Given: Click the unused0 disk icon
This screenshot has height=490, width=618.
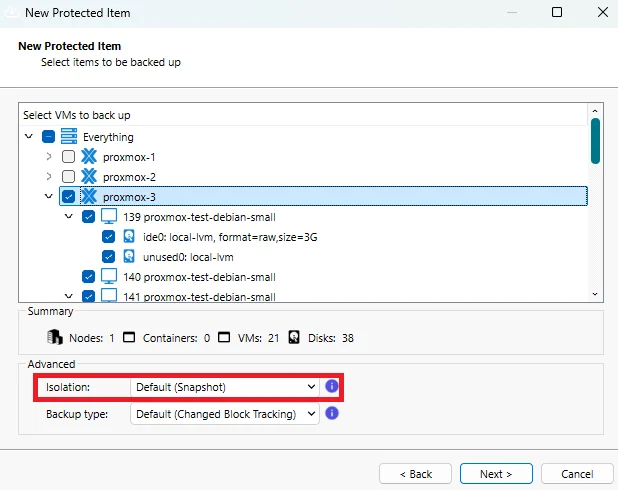Looking at the screenshot, I should [129, 257].
